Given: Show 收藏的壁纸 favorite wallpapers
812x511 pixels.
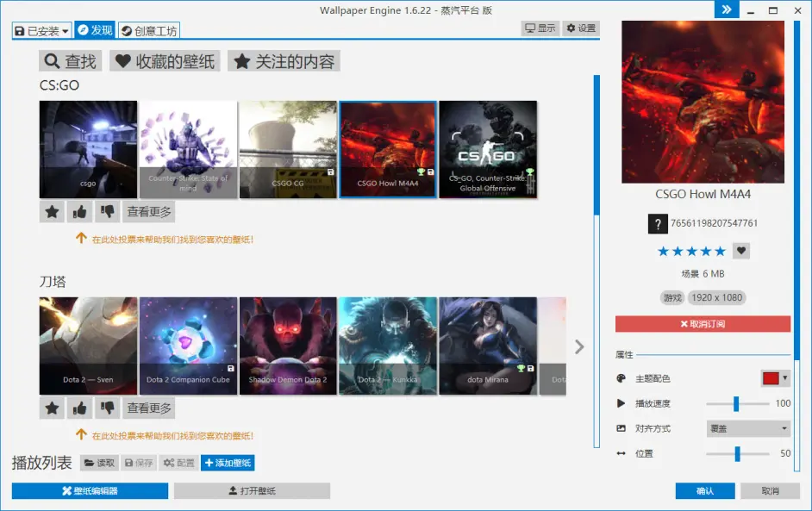Looking at the screenshot, I should coord(166,61).
